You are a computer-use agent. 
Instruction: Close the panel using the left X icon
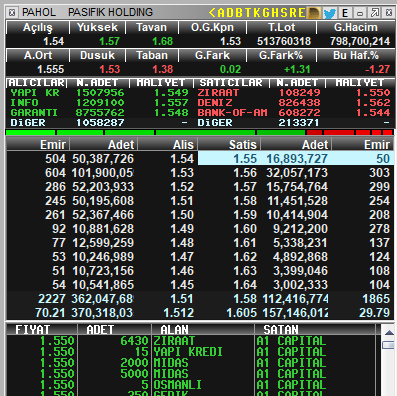12,13
